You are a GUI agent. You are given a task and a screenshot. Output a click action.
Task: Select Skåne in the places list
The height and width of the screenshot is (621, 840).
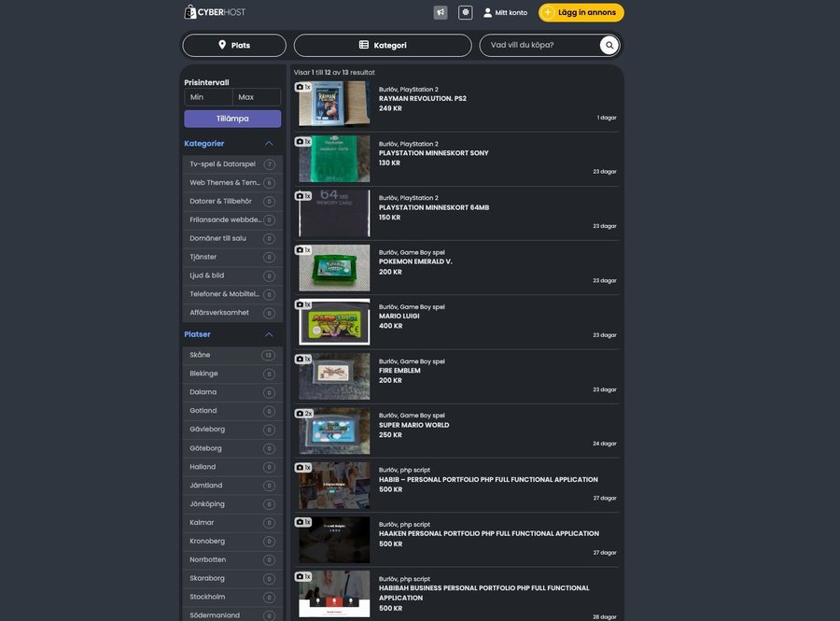tap(201, 355)
